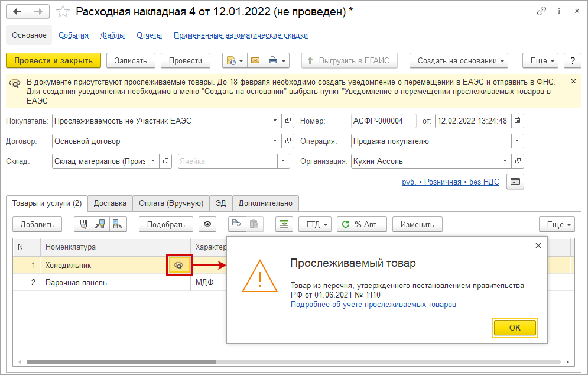Click the Изменить button

point(417,225)
